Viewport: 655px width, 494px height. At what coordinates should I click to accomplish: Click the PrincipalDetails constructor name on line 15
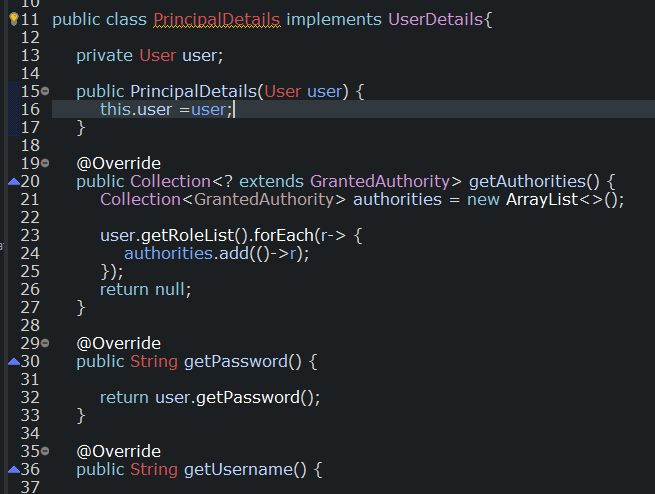tap(193, 91)
